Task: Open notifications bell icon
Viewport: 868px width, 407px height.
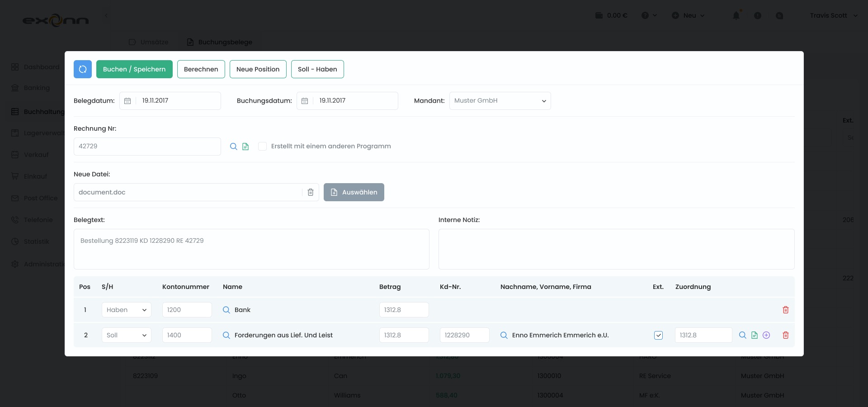Action: 736,15
